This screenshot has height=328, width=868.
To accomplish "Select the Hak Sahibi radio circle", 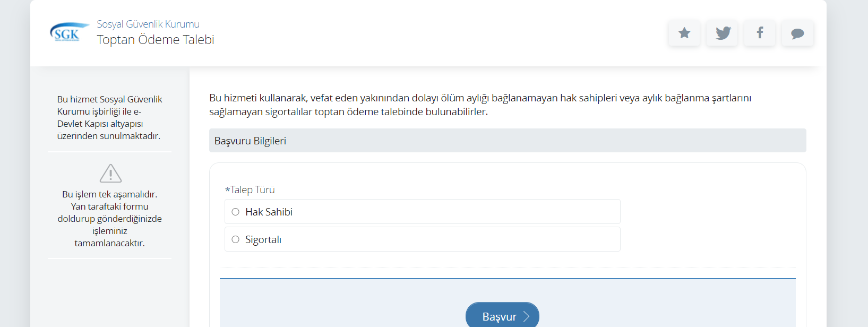I will (x=236, y=212).
